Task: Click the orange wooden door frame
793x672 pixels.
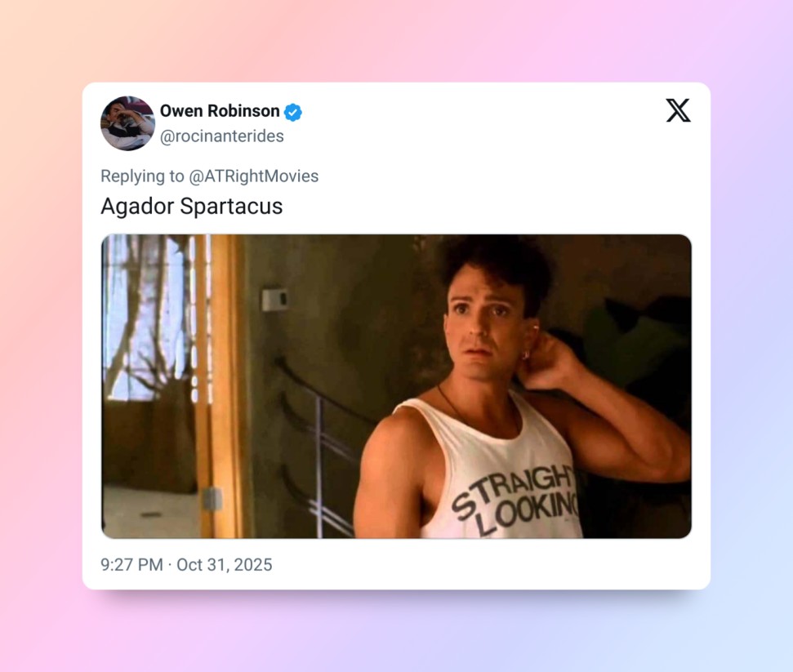Action: click(x=221, y=386)
